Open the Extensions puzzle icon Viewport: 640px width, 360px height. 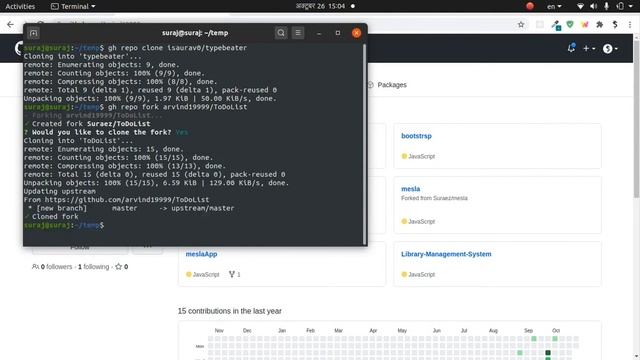(600, 24)
